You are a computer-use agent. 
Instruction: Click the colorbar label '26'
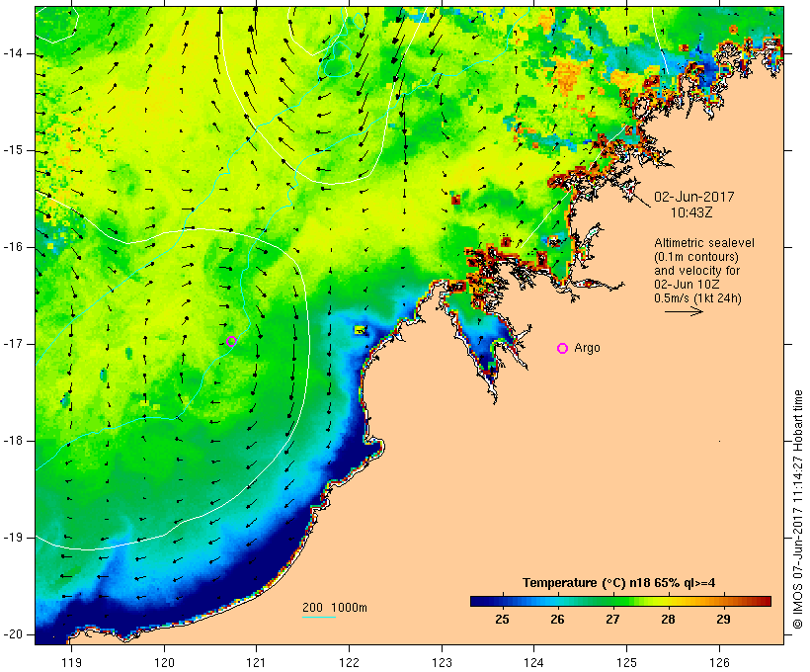click(x=557, y=619)
